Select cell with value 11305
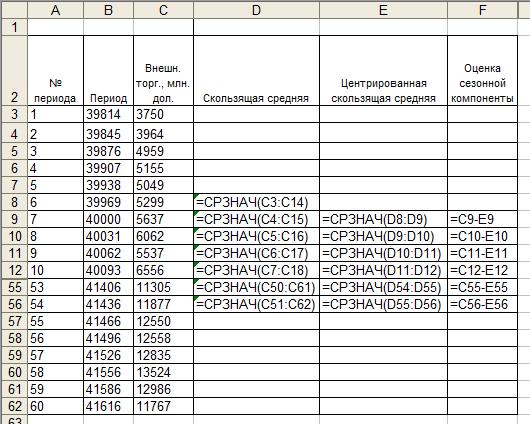This screenshot has width=530, height=424. pos(163,287)
